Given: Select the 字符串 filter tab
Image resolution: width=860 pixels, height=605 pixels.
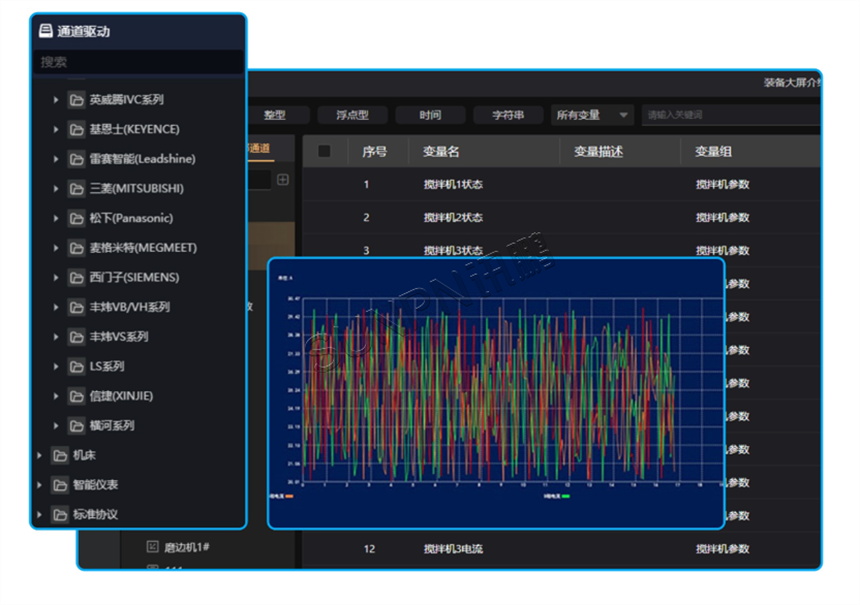Looking at the screenshot, I should pyautogui.click(x=508, y=115).
